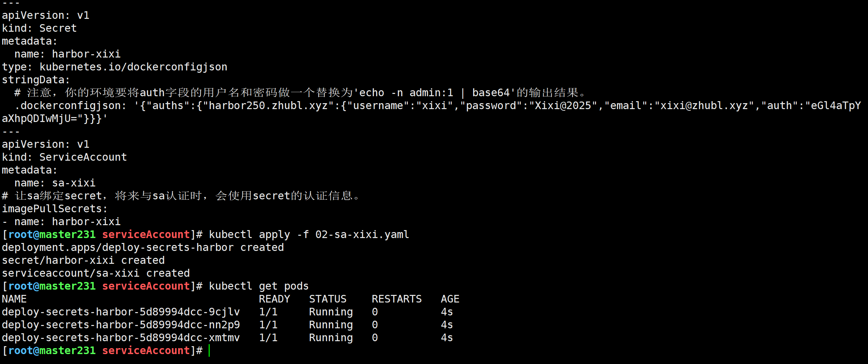The image size is (868, 364).
Task: Click the 'NAME' column header
Action: [14, 299]
